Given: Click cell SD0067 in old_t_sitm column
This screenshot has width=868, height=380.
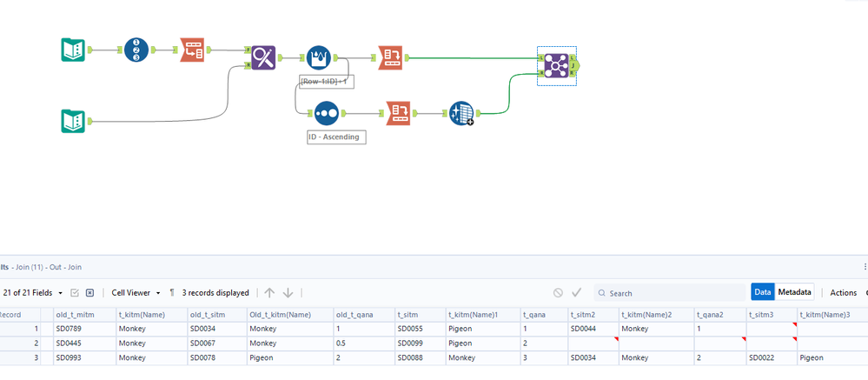Looking at the screenshot, I should pos(217,343).
